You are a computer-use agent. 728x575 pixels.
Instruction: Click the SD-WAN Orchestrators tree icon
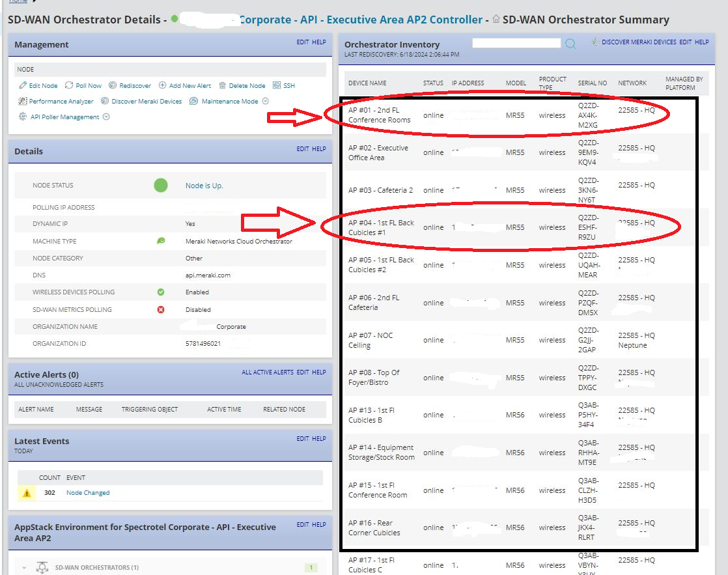(x=42, y=567)
